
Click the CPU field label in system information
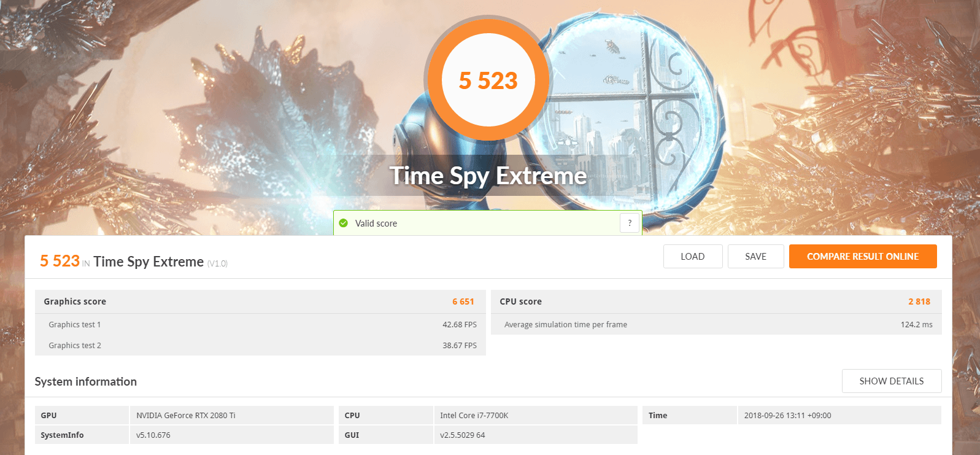(x=352, y=416)
